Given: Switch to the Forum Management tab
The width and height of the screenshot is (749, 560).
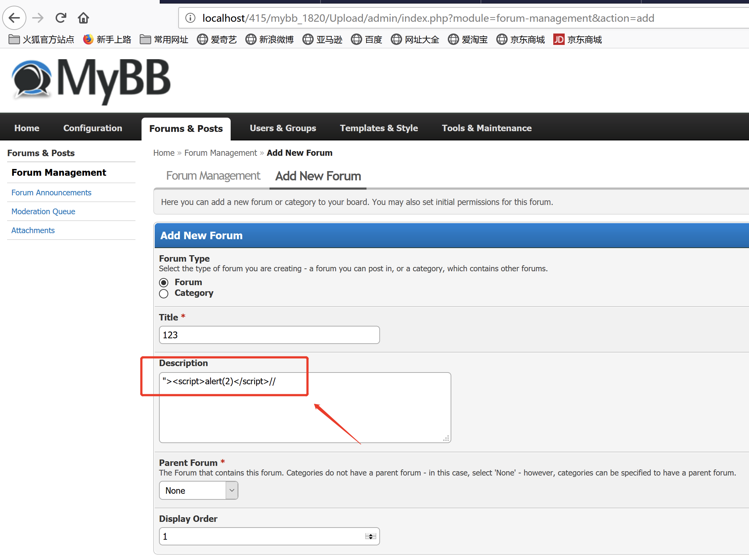Looking at the screenshot, I should [213, 176].
